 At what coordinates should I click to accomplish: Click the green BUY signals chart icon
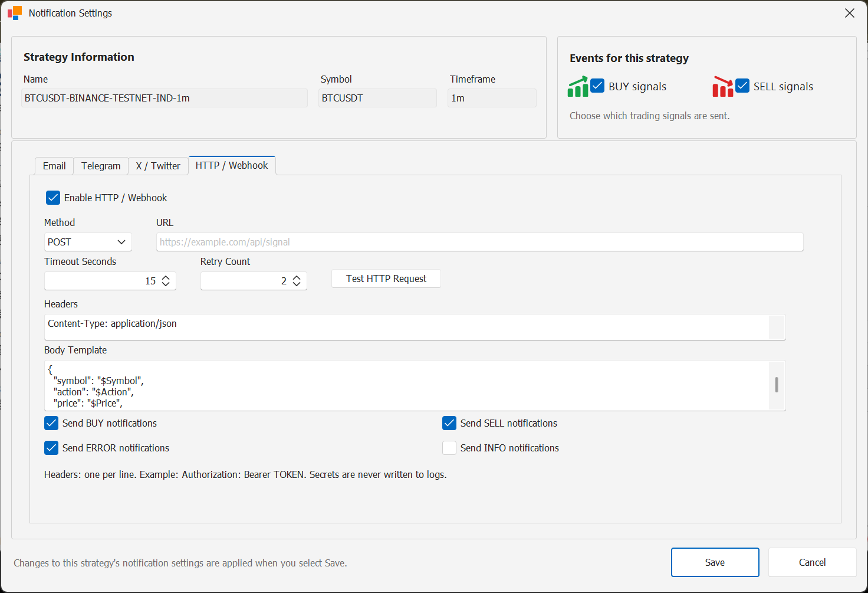(578, 86)
